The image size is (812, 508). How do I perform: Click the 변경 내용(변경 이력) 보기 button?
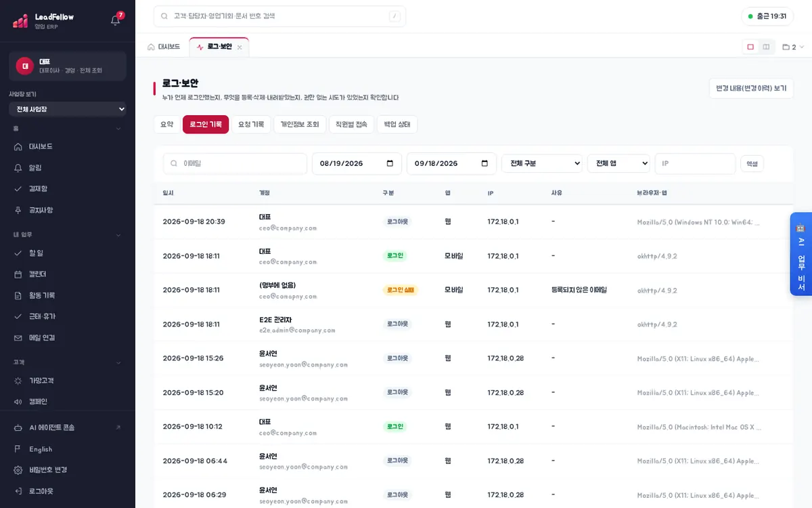751,88
